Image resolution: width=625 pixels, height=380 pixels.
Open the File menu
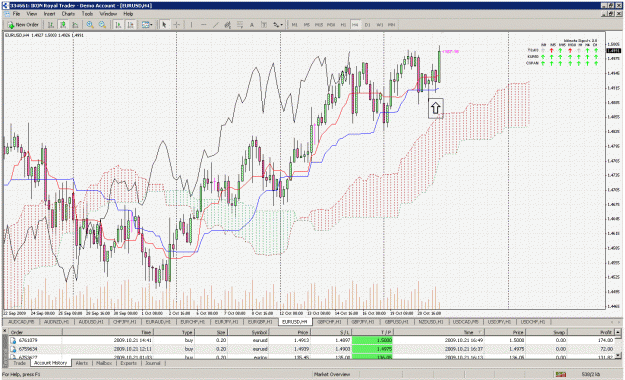[x=16, y=14]
